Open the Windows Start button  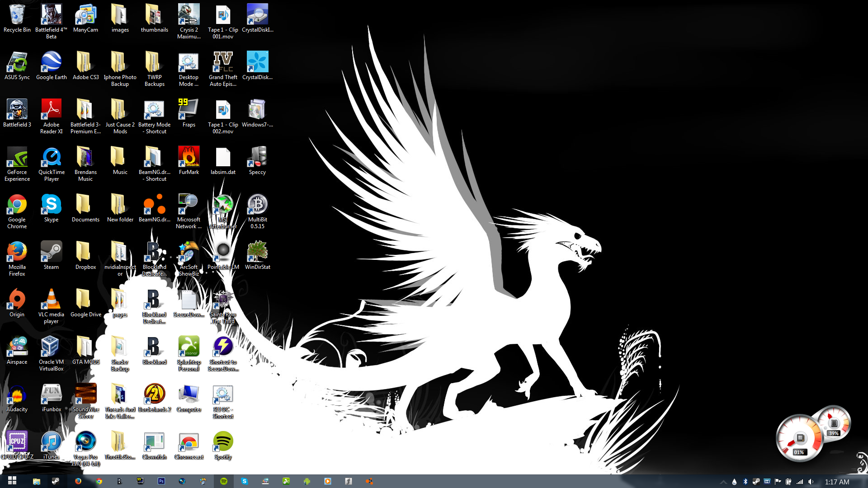(12, 481)
